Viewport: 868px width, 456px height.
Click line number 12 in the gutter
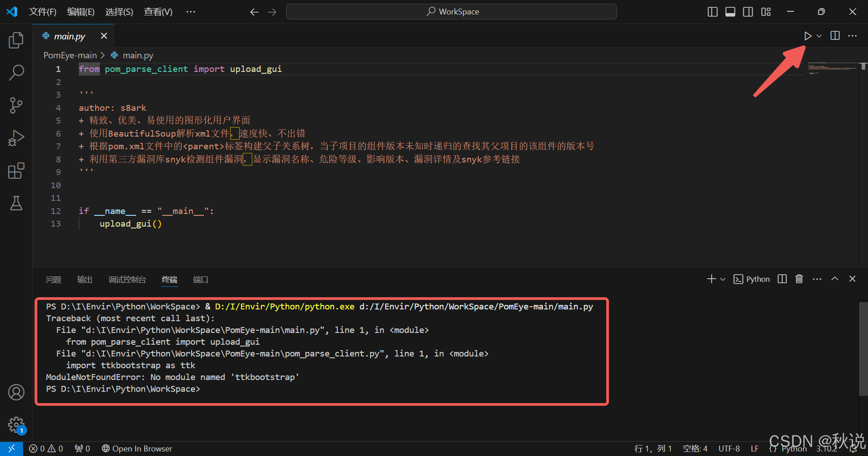[56, 211]
